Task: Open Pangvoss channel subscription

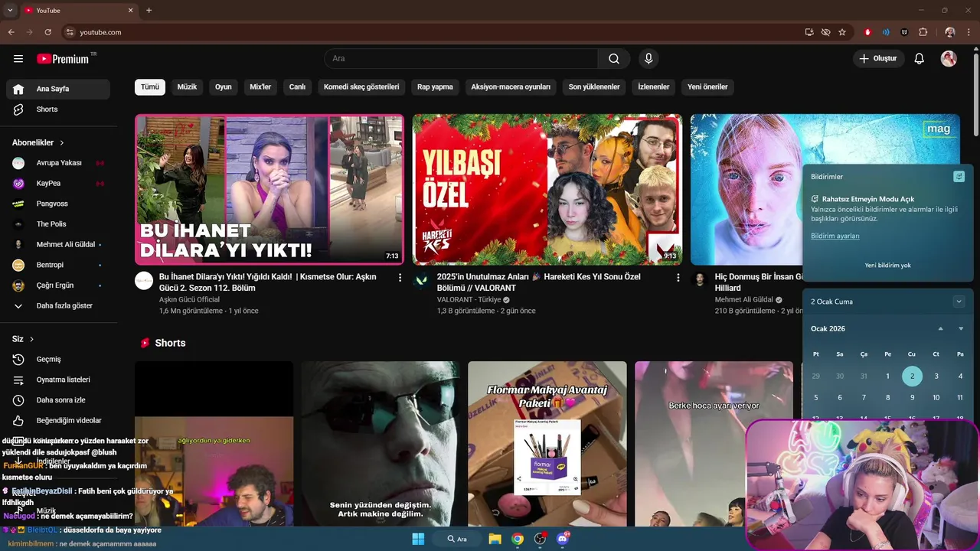Action: click(x=58, y=204)
